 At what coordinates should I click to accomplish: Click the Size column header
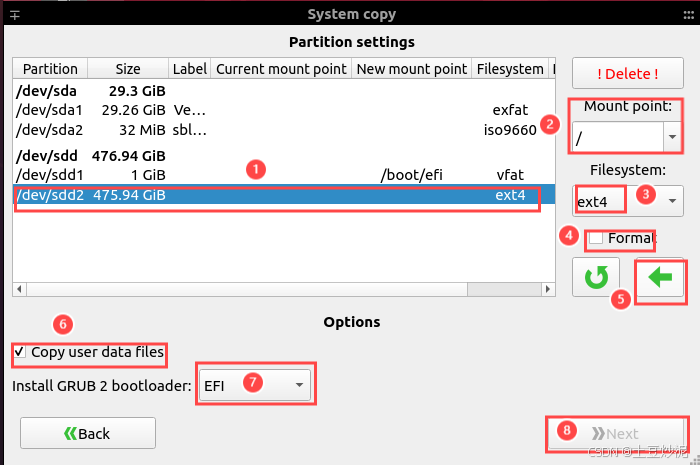(128, 69)
